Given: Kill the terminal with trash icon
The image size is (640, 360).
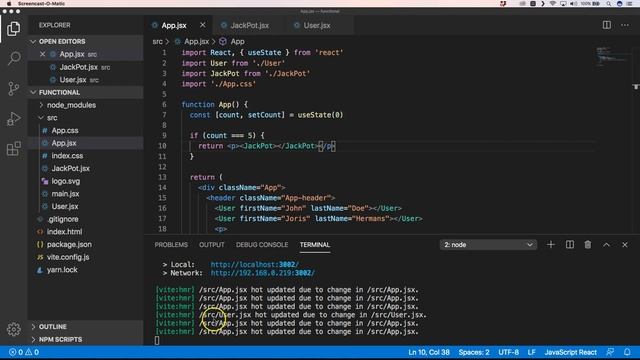Looking at the screenshot, I should point(588,244).
